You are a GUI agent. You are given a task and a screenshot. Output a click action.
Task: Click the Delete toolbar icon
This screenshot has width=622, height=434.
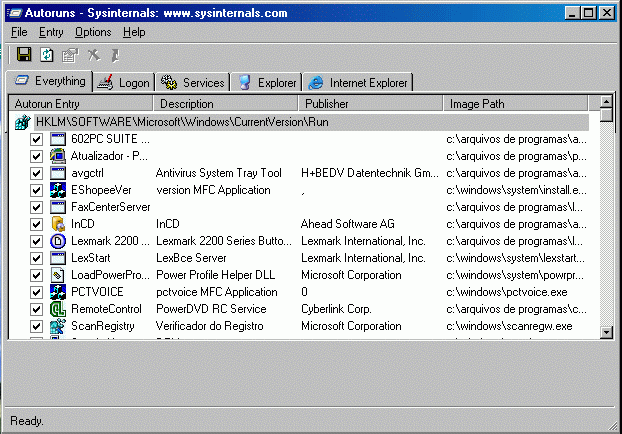pyautogui.click(x=94, y=55)
